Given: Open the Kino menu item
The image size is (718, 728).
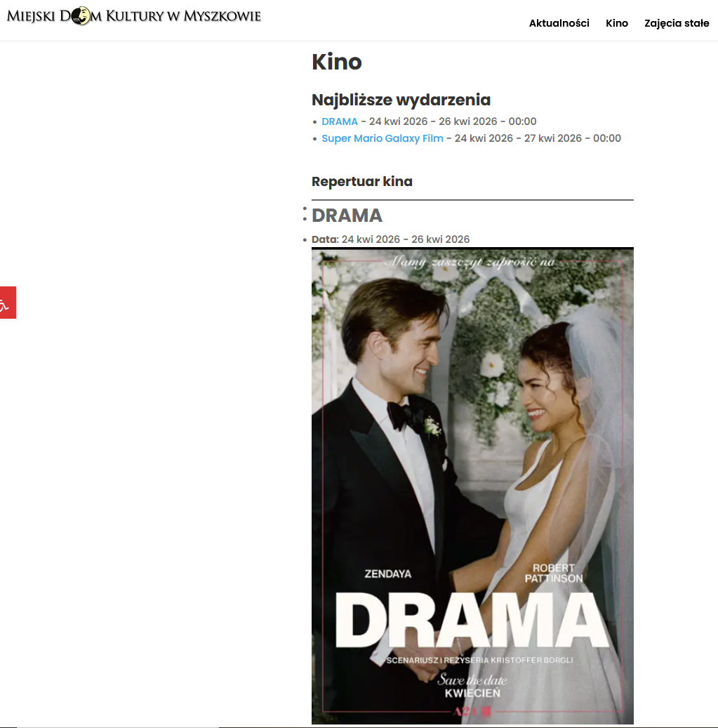Looking at the screenshot, I should (616, 23).
